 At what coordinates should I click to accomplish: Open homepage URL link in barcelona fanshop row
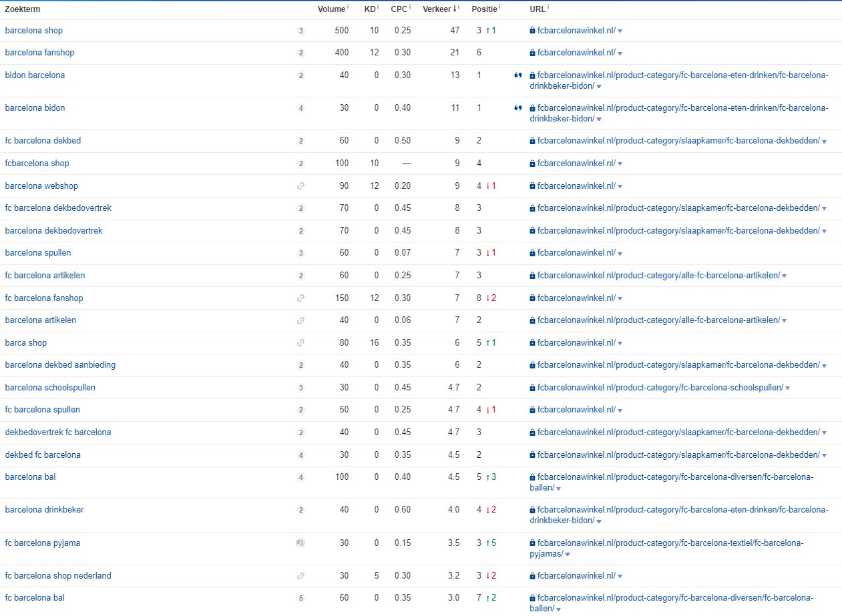coord(576,53)
